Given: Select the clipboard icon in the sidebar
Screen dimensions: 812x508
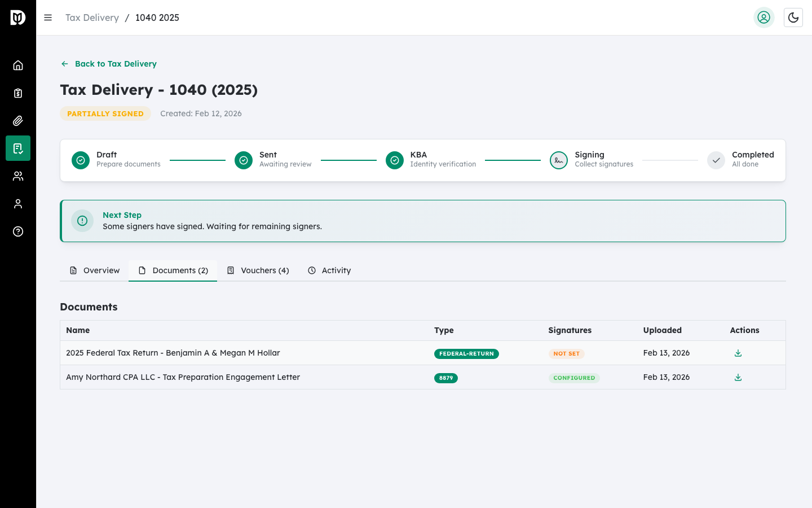Looking at the screenshot, I should (18, 93).
